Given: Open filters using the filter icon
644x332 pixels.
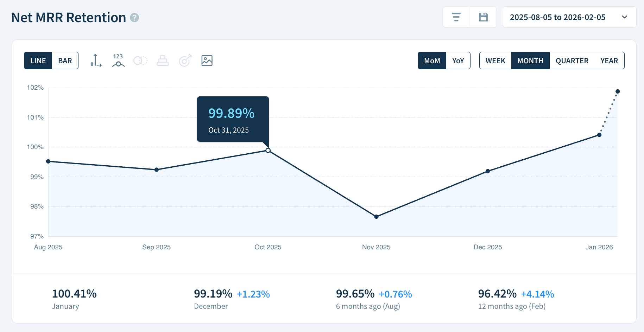Looking at the screenshot, I should pyautogui.click(x=456, y=17).
